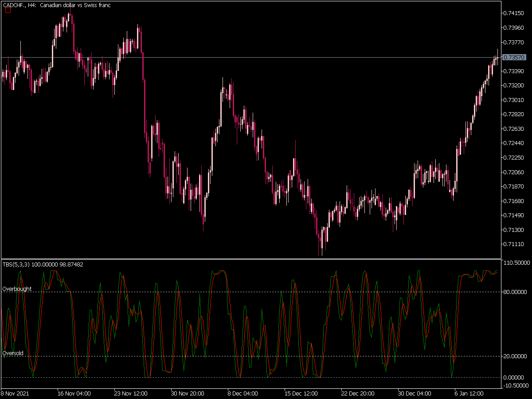
Task: Click price scale value 0.72630
Action: coord(515,129)
